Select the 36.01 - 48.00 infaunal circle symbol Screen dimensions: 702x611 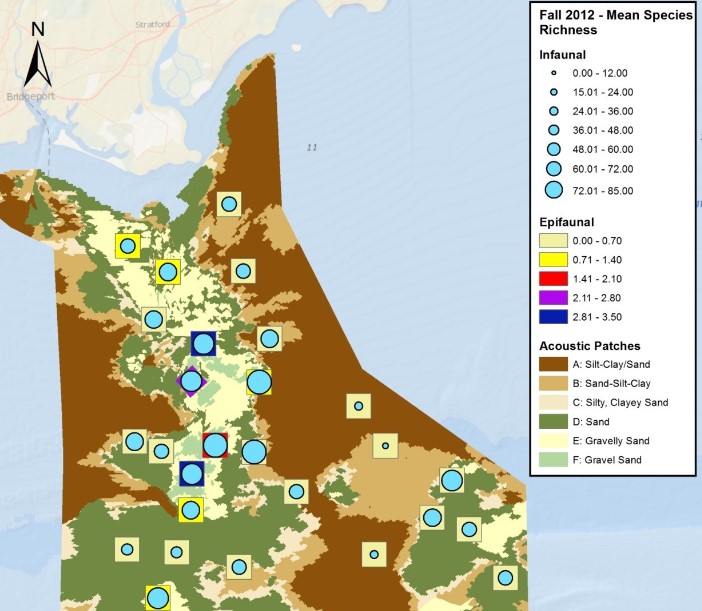[x=554, y=130]
